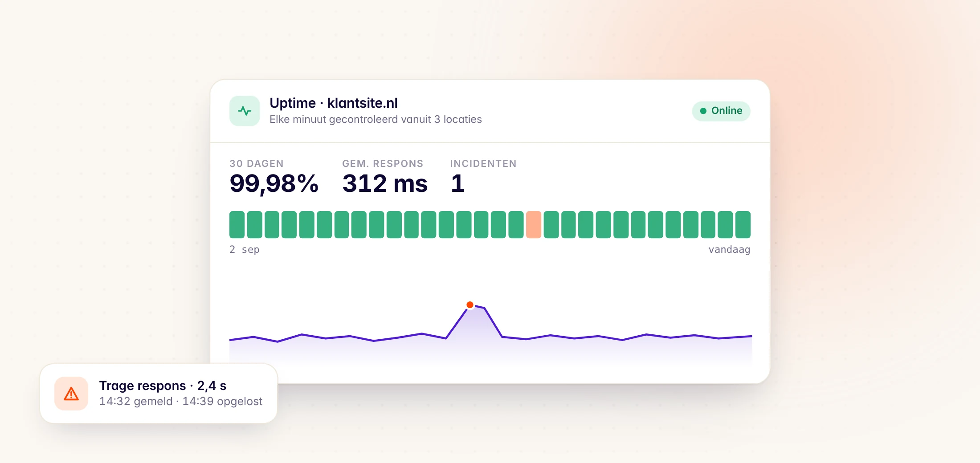This screenshot has width=980, height=463.
Task: Click the green uptime pulse icon
Action: click(245, 111)
